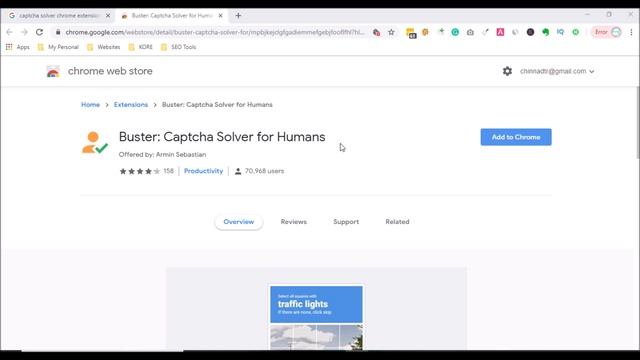Click the Buster extension logo icon
640x360 pixels.
[95, 142]
